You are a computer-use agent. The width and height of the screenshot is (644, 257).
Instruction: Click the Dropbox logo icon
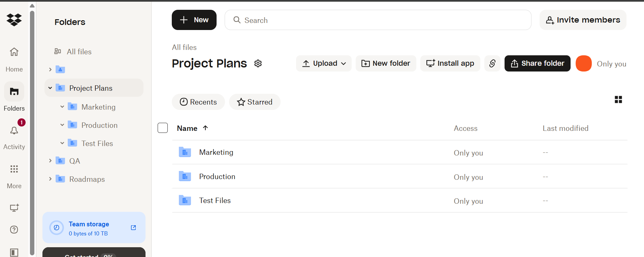click(14, 20)
